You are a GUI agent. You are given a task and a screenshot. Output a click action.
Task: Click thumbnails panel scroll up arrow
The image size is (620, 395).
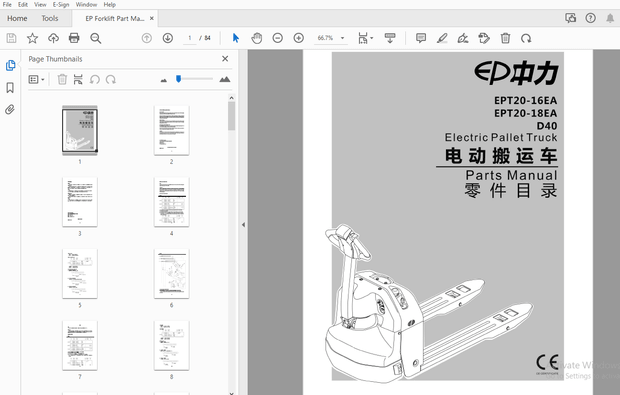click(232, 98)
